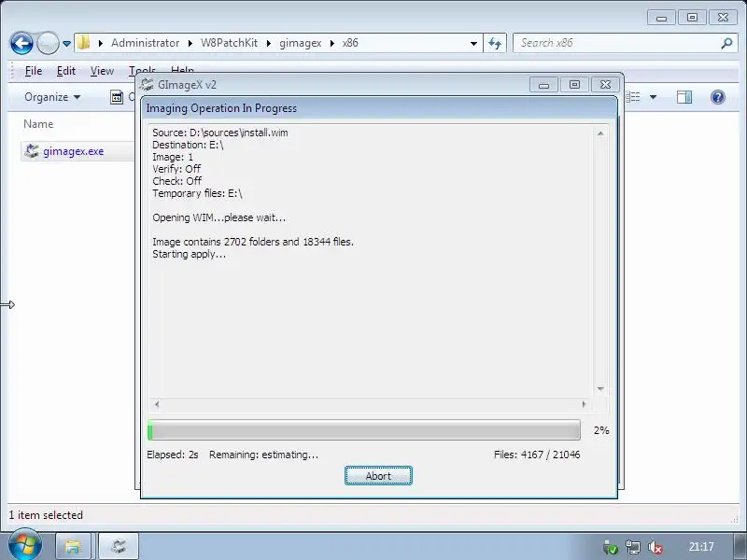Screen dimensions: 747x560
Task: Click the Explorer forward navigation arrow
Action: [x=48, y=43]
